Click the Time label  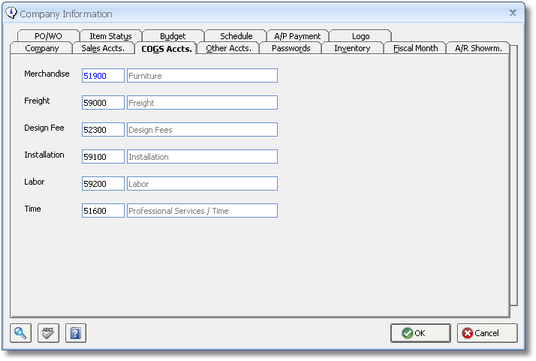32,209
